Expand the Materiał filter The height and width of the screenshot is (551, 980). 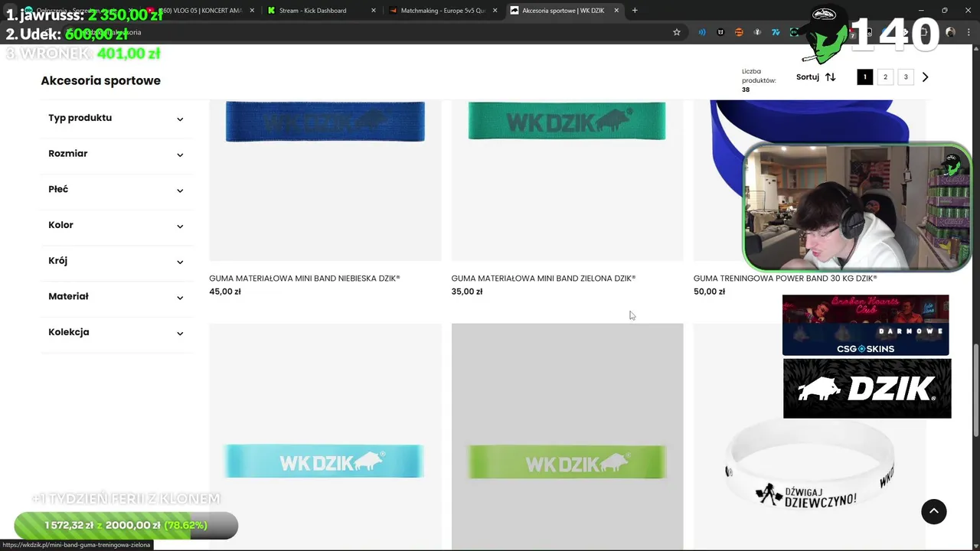tap(116, 297)
